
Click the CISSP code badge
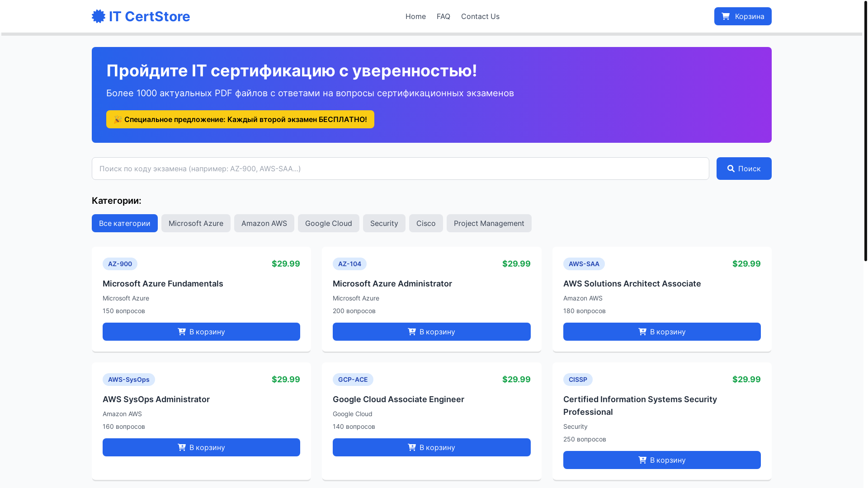click(578, 380)
